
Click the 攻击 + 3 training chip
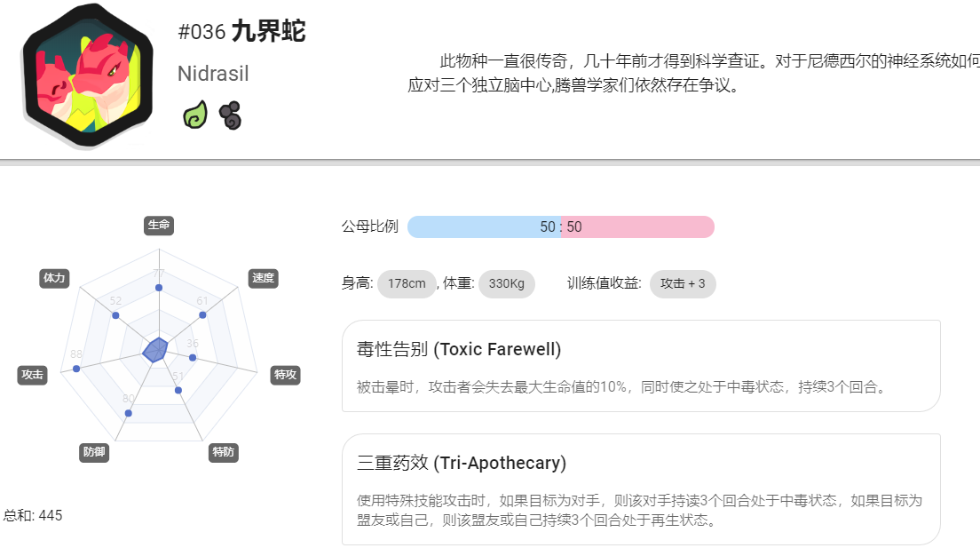[684, 284]
